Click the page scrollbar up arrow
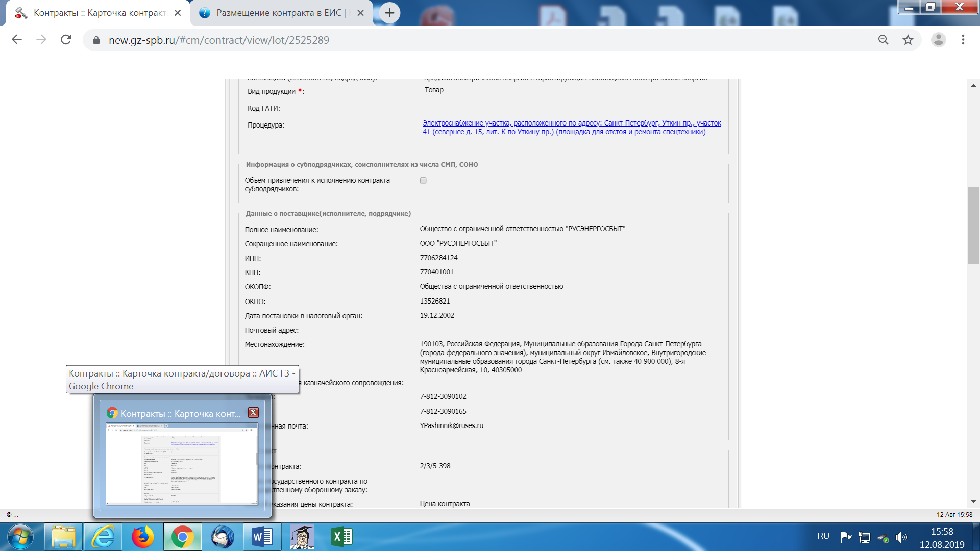The width and height of the screenshot is (980, 551). 973,85
